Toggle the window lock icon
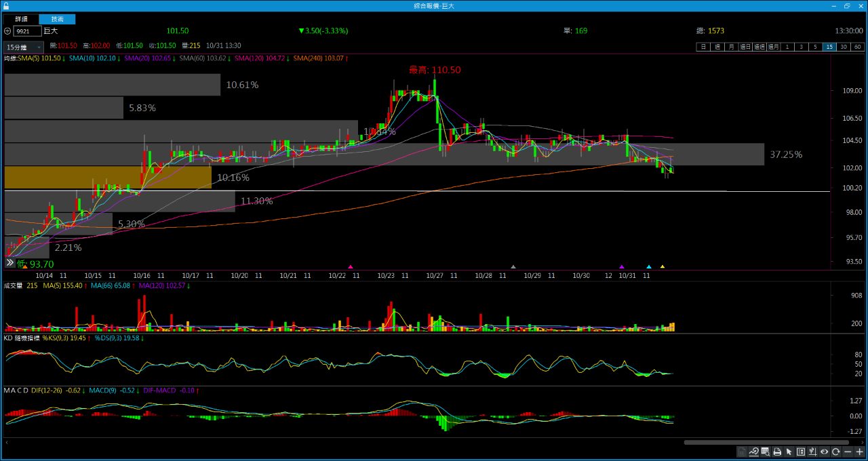Viewport: 868px width, 461px height. [6, 5]
